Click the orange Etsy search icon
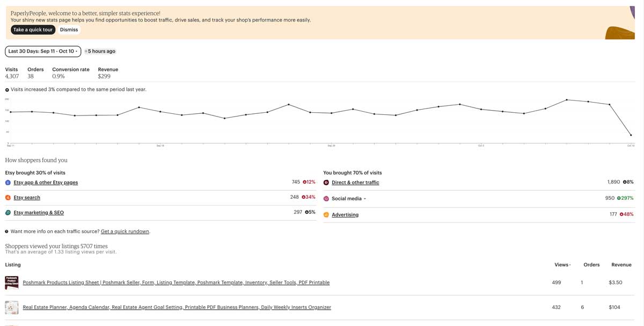 8,198
